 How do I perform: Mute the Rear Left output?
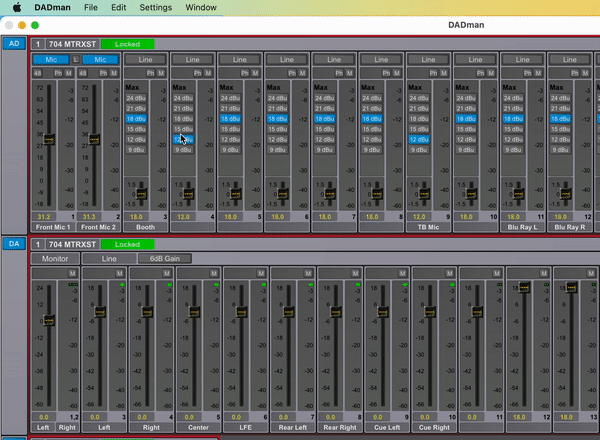click(x=308, y=273)
